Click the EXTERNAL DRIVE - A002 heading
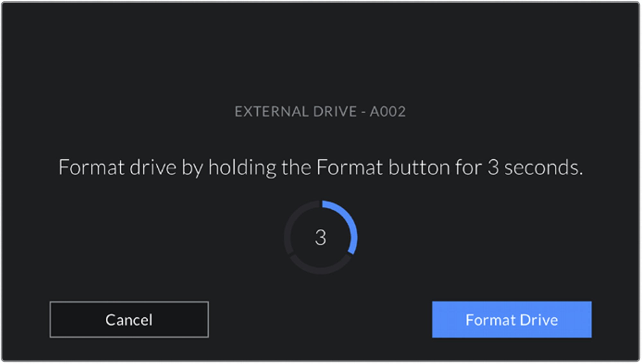Viewport: 642px width, 364px height. 320,112
